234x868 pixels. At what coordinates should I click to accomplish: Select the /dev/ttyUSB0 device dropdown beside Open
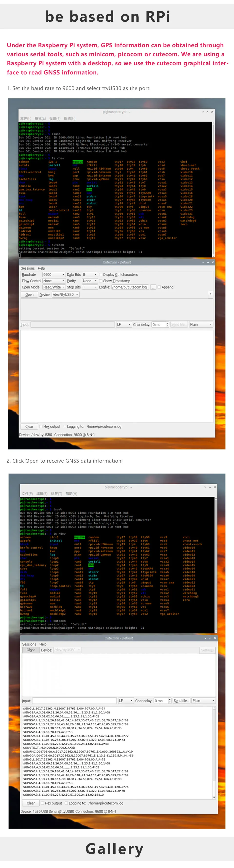(65, 294)
